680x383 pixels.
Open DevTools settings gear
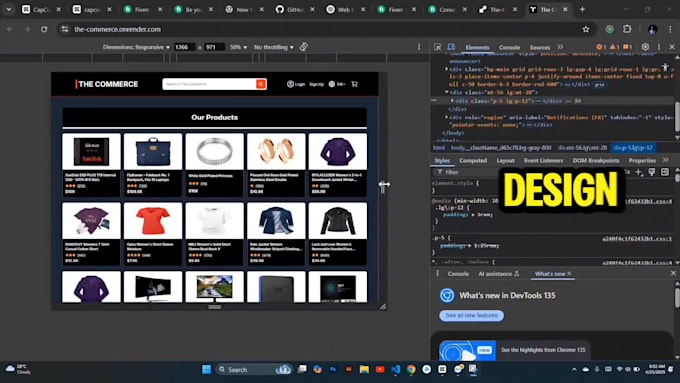click(x=645, y=47)
